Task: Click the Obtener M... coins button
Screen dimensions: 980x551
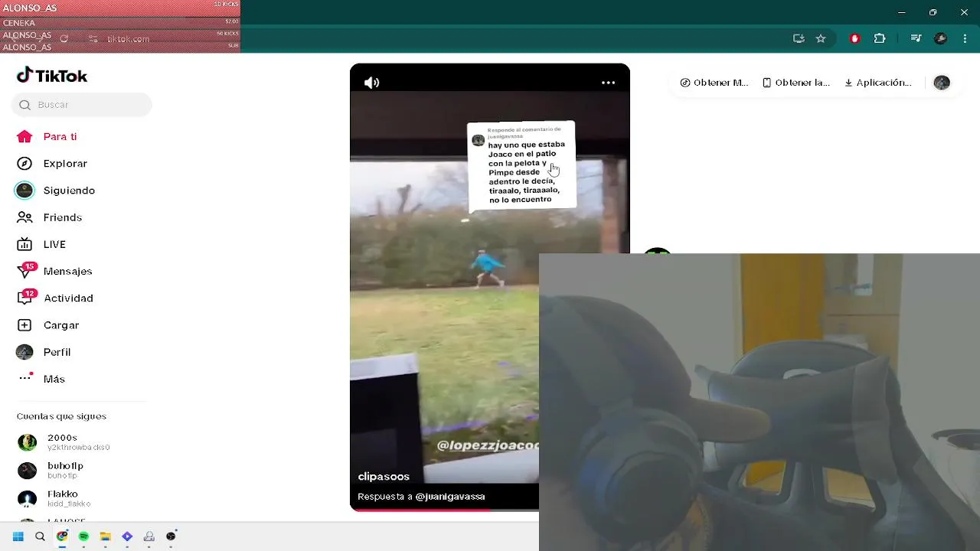Action: (x=714, y=83)
